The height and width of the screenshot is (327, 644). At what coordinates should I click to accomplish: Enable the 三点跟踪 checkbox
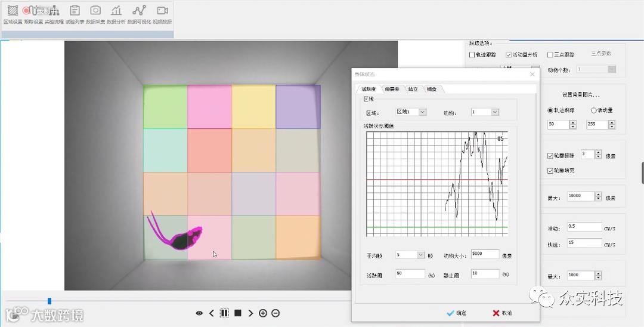pyautogui.click(x=550, y=55)
